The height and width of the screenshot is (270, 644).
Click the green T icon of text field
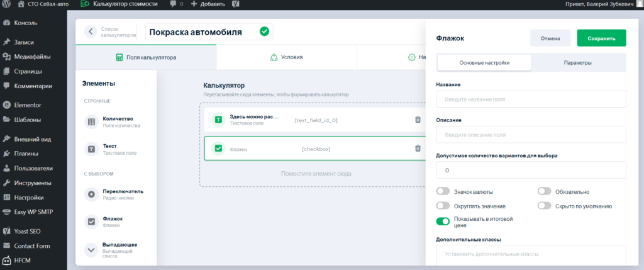218,120
